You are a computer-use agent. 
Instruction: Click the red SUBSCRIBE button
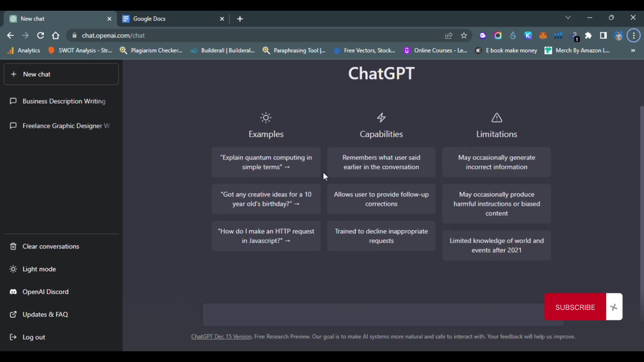click(575, 307)
